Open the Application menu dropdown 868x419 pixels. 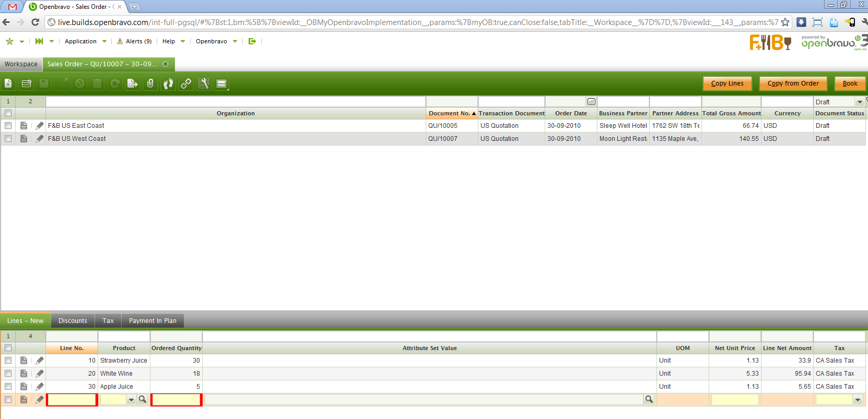click(86, 41)
